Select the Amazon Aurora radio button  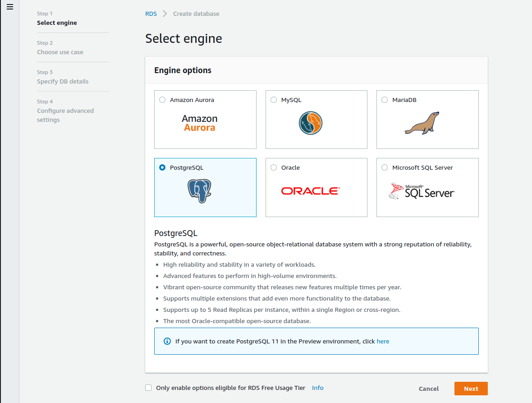pos(162,100)
